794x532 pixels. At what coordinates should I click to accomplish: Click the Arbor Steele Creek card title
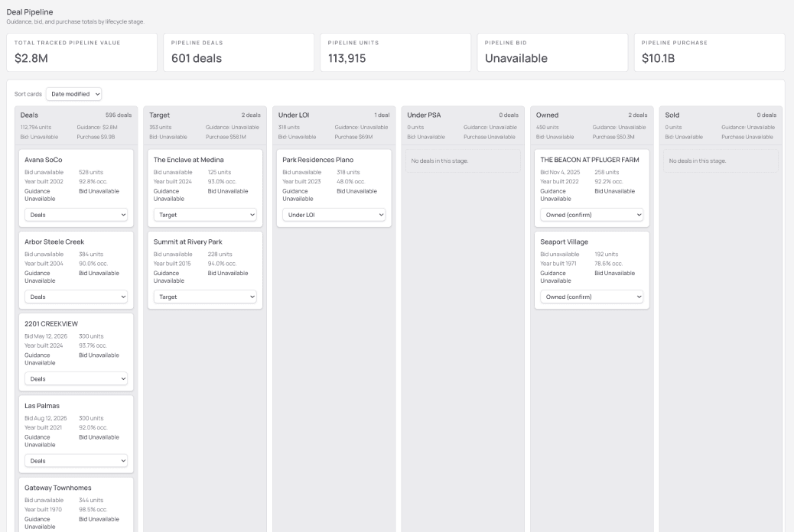pos(54,242)
